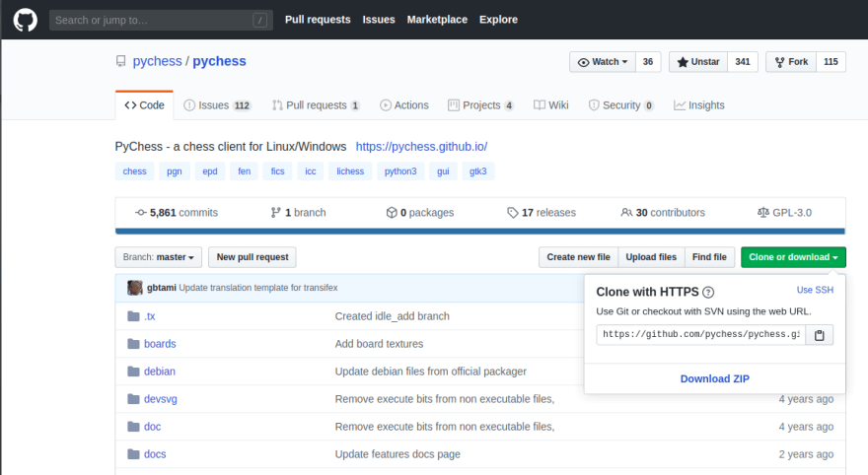Open the Security tab
Screen dimensions: 868x475
(x=621, y=105)
